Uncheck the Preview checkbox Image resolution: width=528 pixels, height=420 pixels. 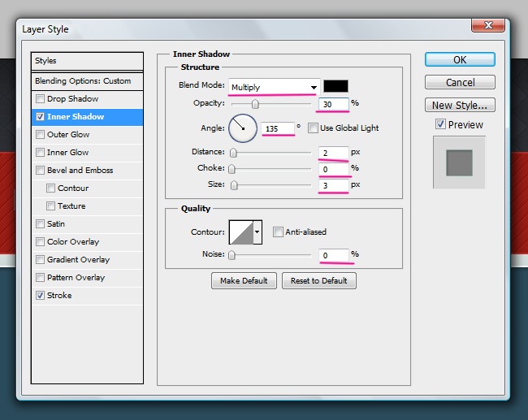440,124
